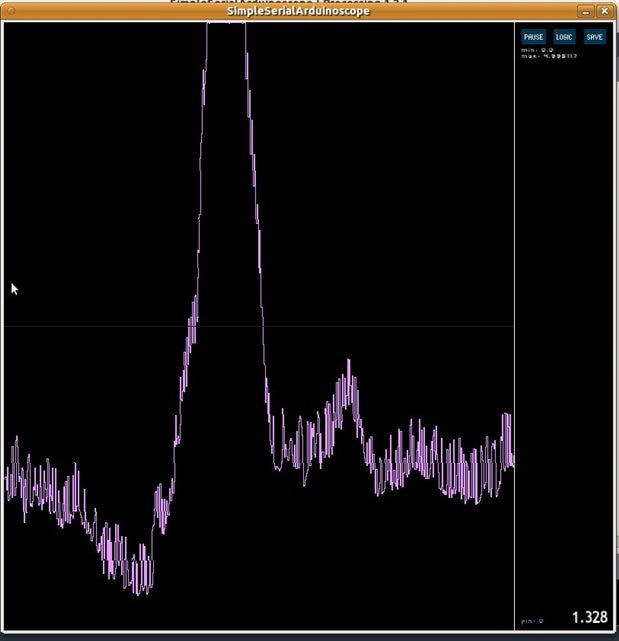Save the waveform with the SAVE button

coord(594,37)
